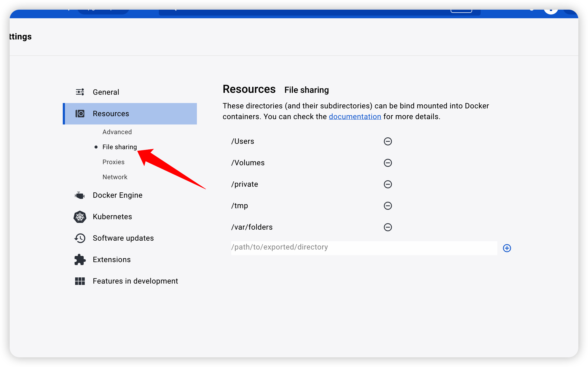Click the Kubernetes wheel icon
The width and height of the screenshot is (588, 367).
coord(80,217)
